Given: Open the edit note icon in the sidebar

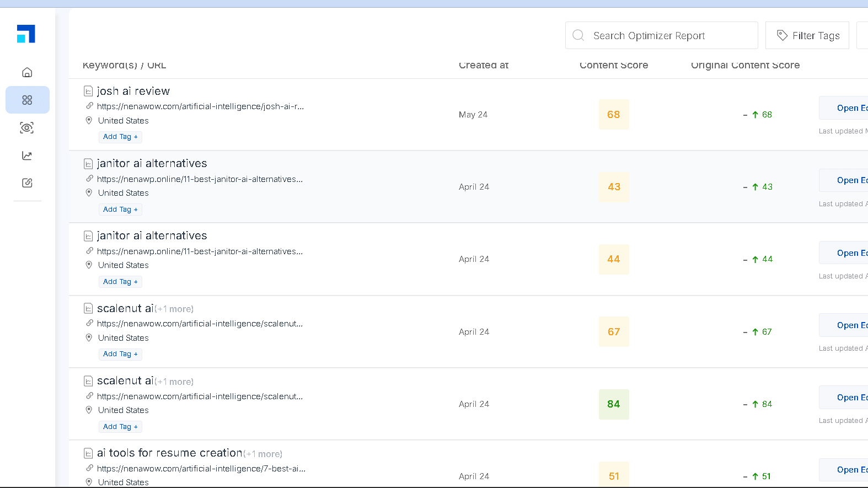Looking at the screenshot, I should [27, 183].
